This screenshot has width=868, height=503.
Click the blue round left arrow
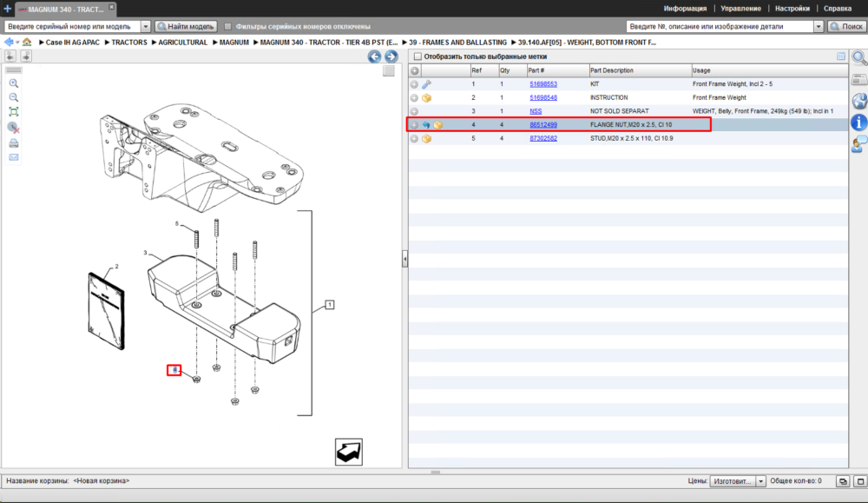375,56
